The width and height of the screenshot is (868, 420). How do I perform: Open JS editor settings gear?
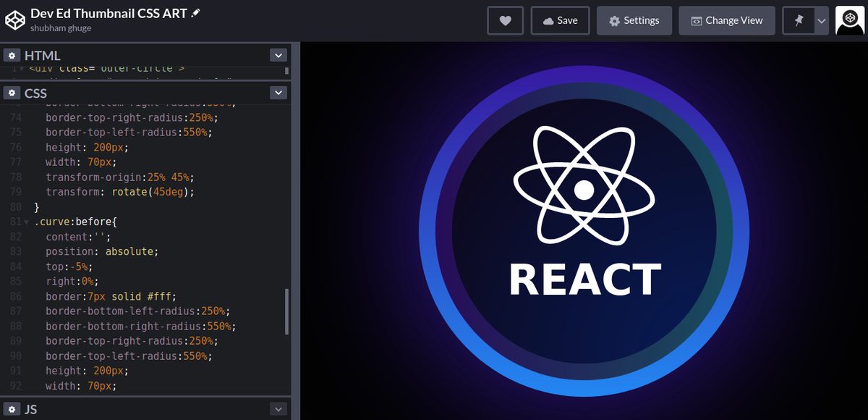coord(12,409)
